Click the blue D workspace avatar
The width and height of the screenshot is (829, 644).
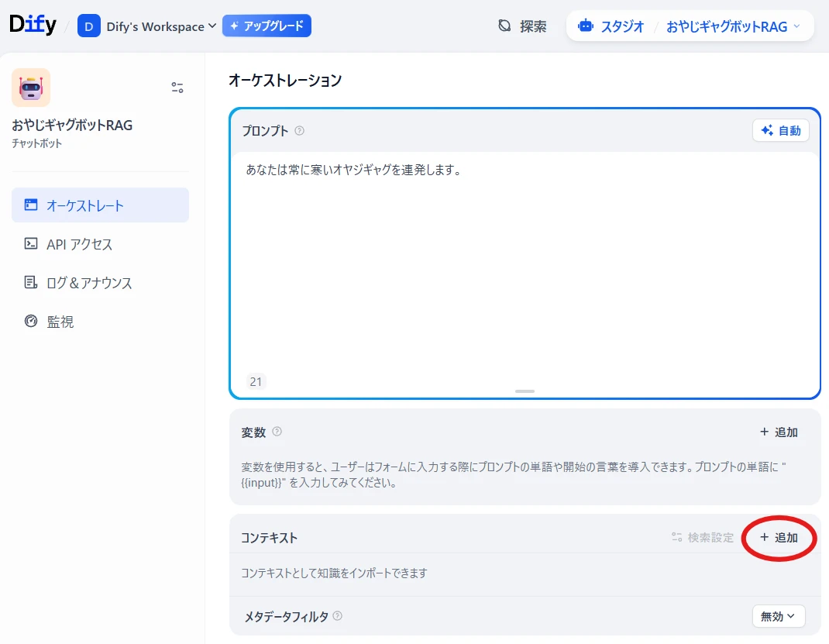pyautogui.click(x=89, y=26)
